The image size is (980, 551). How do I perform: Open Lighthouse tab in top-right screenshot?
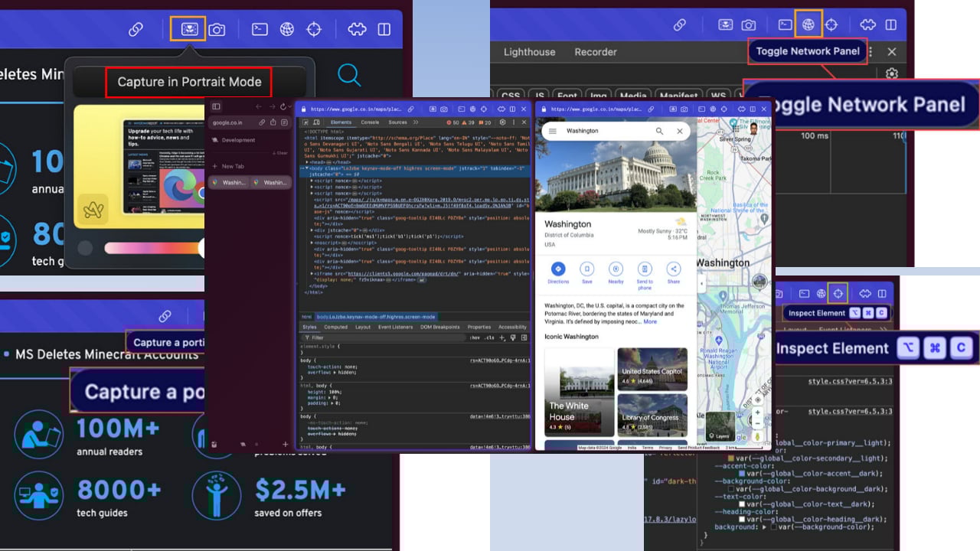[x=529, y=52]
